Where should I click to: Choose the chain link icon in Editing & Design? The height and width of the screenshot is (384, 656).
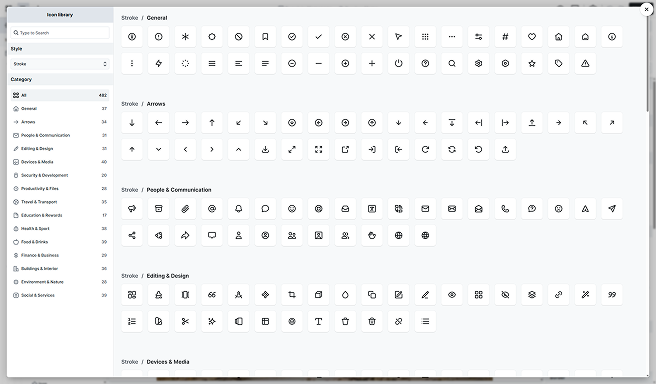(559, 295)
